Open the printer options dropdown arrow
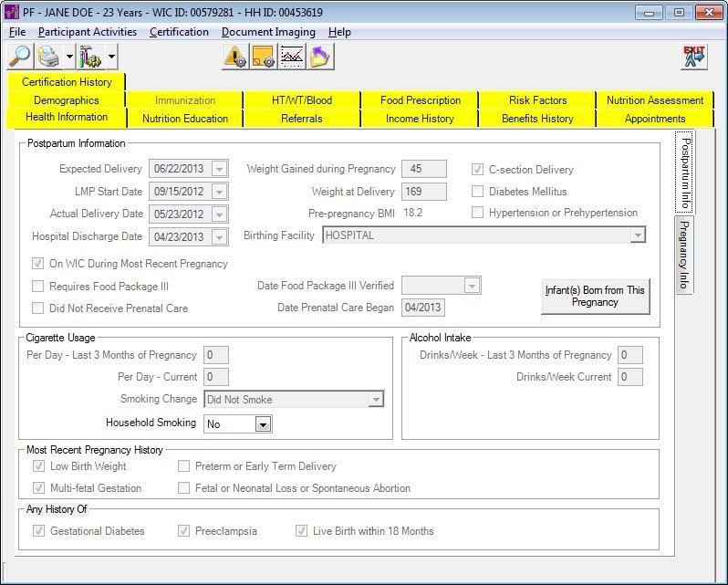 tap(69, 57)
